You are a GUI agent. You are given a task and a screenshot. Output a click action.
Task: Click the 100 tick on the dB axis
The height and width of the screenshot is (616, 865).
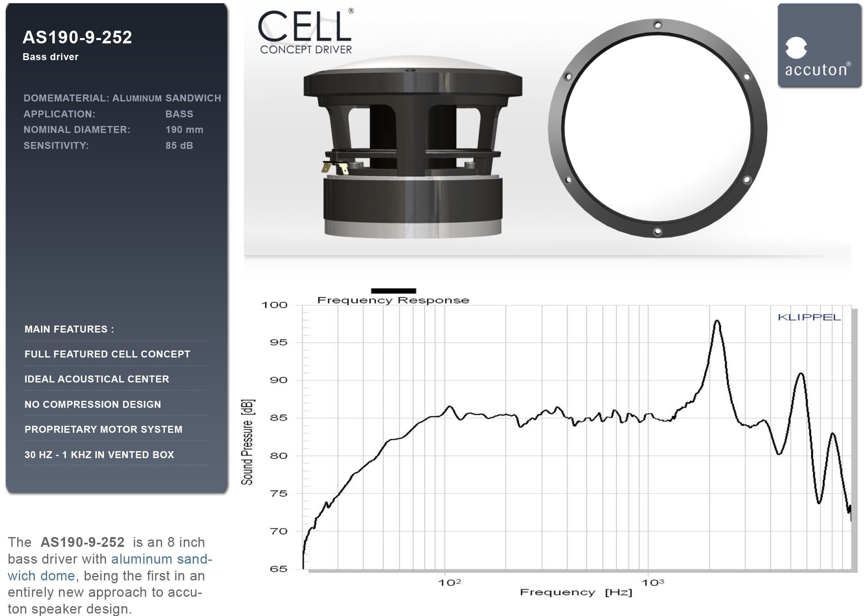pyautogui.click(x=275, y=305)
